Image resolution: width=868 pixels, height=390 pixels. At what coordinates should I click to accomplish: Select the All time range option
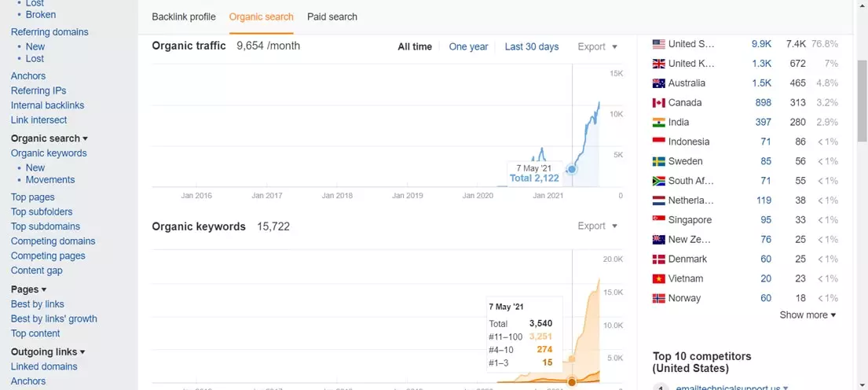pyautogui.click(x=415, y=47)
